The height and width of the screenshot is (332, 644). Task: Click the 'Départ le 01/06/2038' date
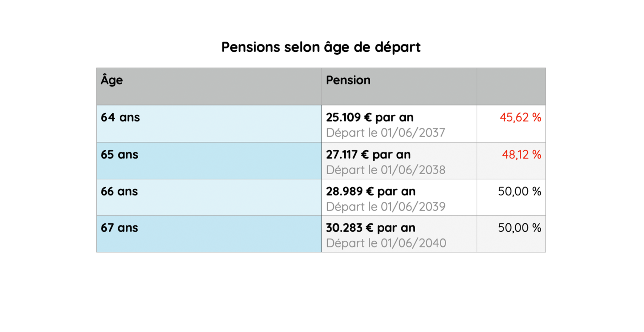coord(385,170)
